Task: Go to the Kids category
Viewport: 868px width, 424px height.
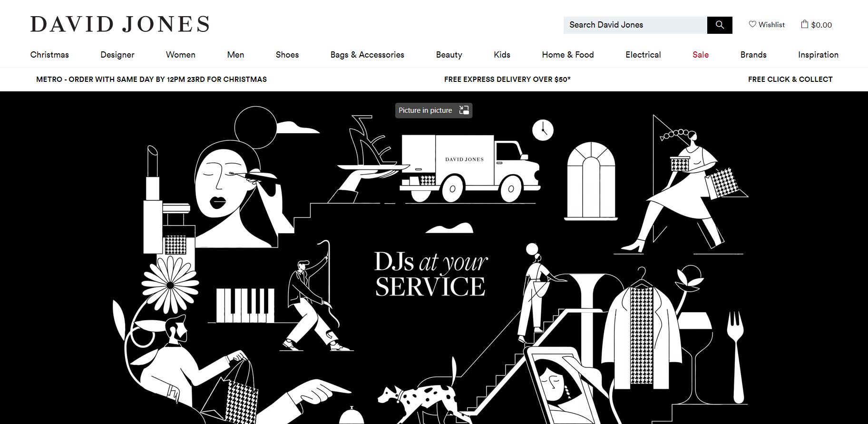Action: [502, 55]
